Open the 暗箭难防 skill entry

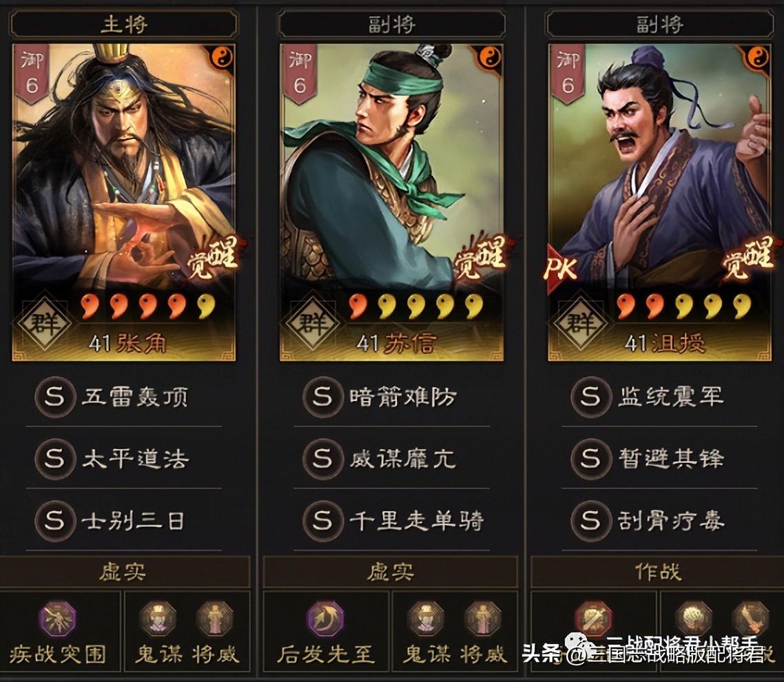pyautogui.click(x=391, y=397)
